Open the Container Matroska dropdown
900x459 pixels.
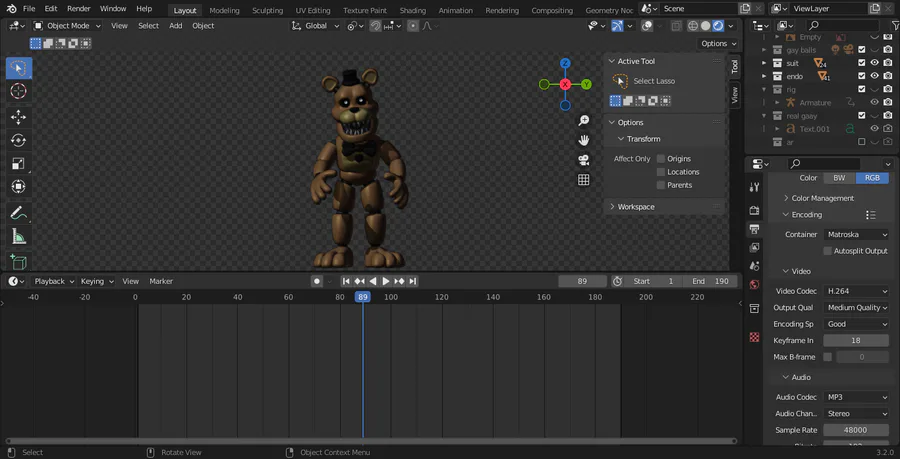point(856,234)
